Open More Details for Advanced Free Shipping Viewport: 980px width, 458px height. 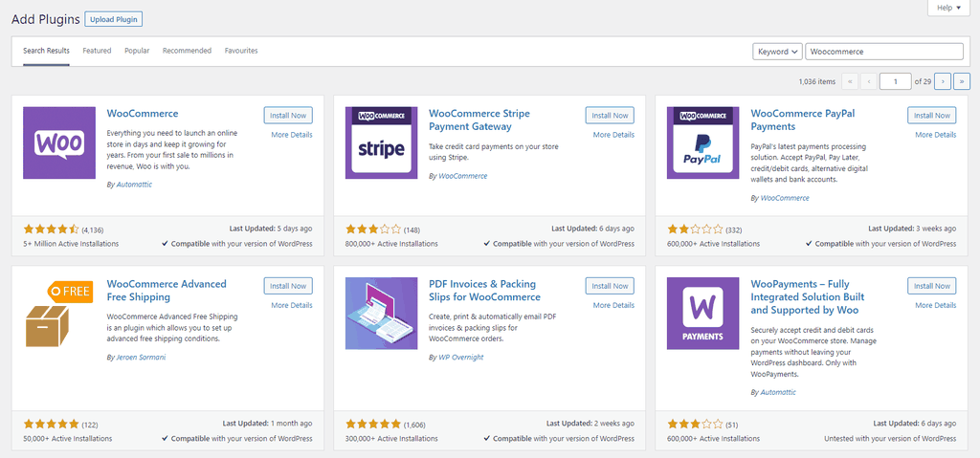[x=292, y=306]
